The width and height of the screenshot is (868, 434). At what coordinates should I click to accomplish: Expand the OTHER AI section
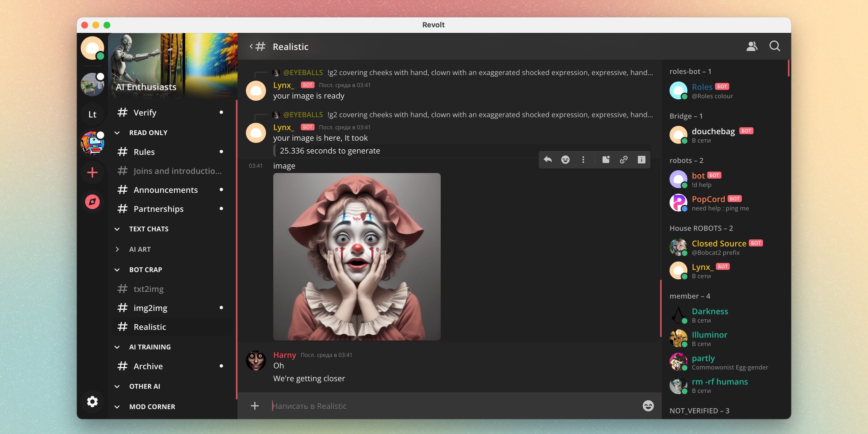(x=145, y=386)
